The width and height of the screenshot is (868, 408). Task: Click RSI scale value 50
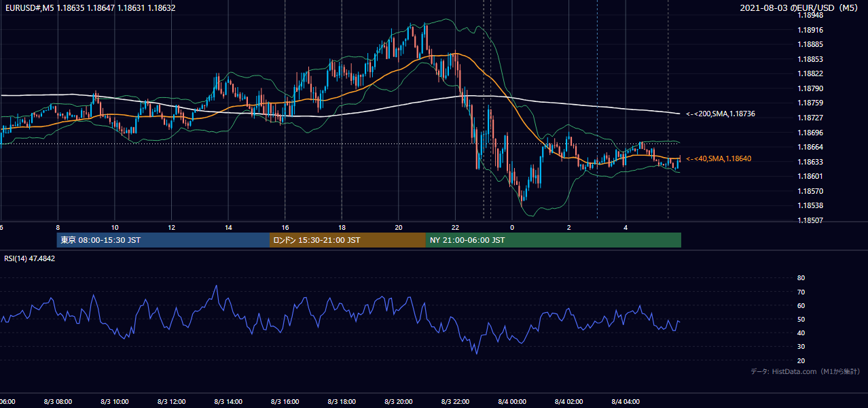[x=801, y=319]
